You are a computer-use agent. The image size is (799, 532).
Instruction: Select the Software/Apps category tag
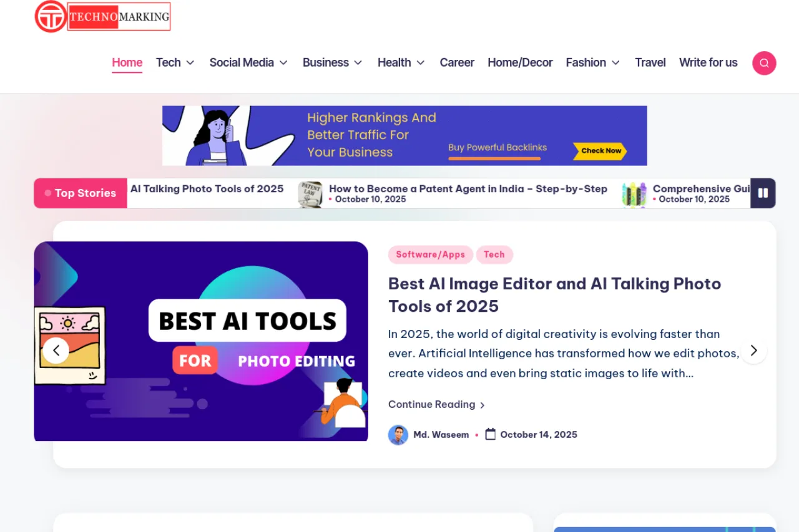click(430, 254)
